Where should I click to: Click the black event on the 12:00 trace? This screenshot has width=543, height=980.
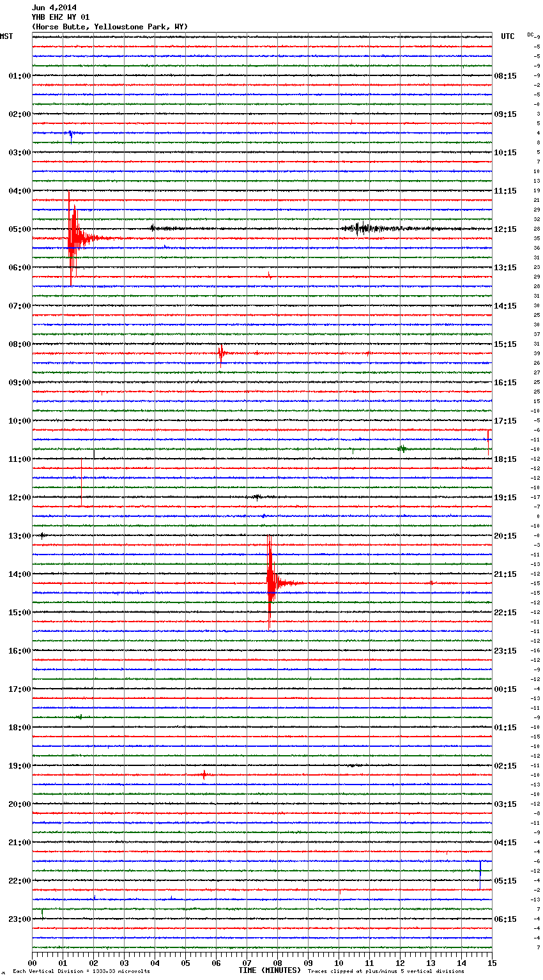point(257,496)
